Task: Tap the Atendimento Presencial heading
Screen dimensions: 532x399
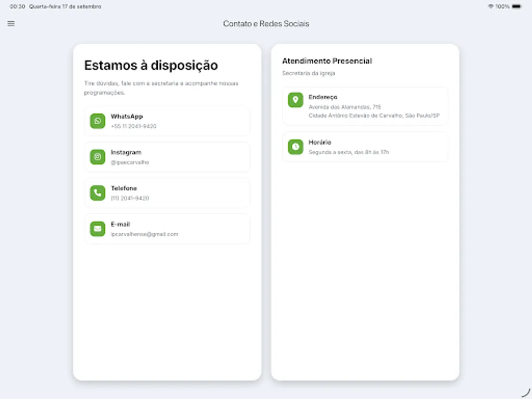Action: (x=327, y=61)
